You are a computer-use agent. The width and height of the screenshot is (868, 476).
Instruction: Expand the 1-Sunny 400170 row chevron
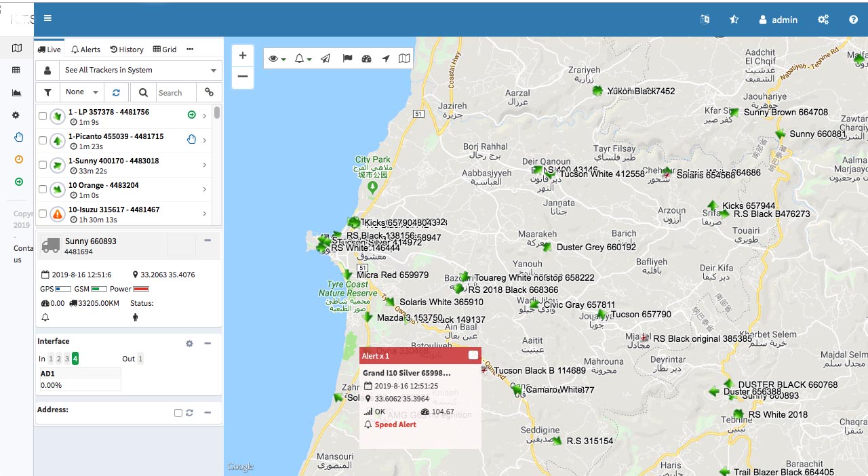pyautogui.click(x=205, y=165)
